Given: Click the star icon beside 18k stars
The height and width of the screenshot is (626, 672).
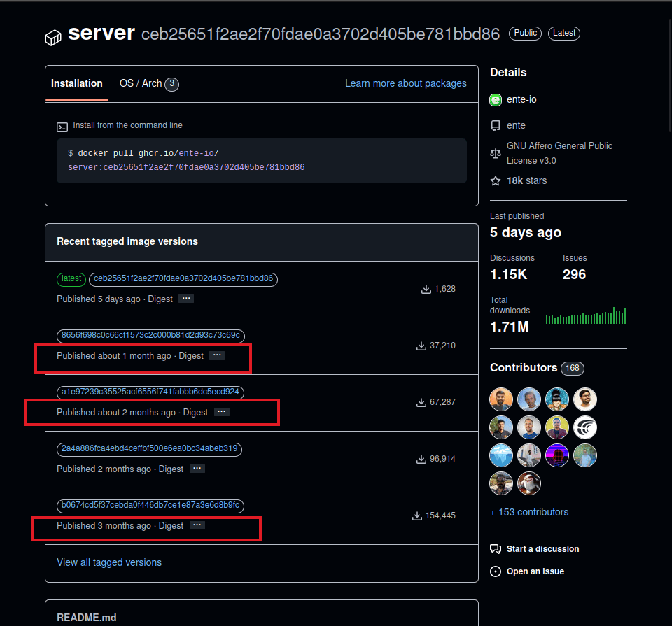Looking at the screenshot, I should pyautogui.click(x=496, y=181).
